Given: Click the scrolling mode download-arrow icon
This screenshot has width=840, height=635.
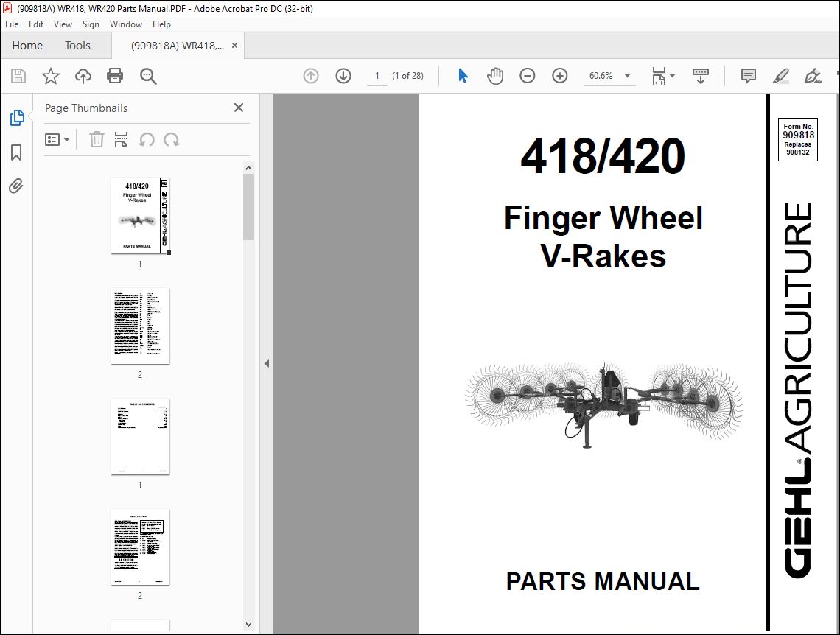Looking at the screenshot, I should coord(700,76).
